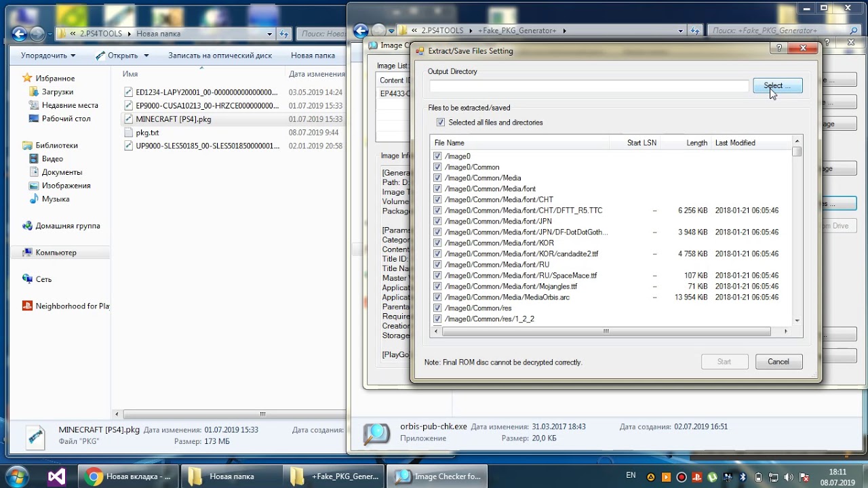Screen dimensions: 868x488
Task: Click the search box in Новая папка window
Action: (321, 34)
